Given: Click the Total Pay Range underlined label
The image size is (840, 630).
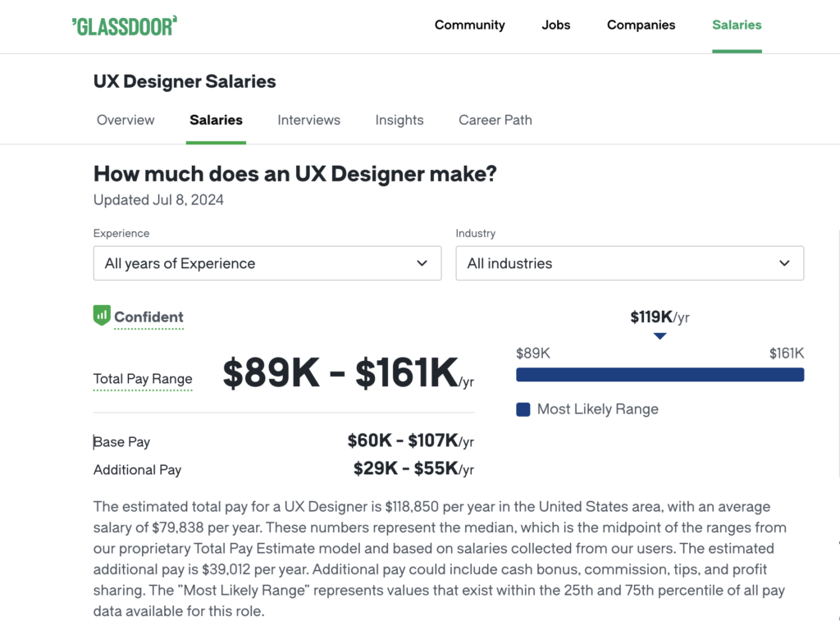Looking at the screenshot, I should [x=143, y=379].
